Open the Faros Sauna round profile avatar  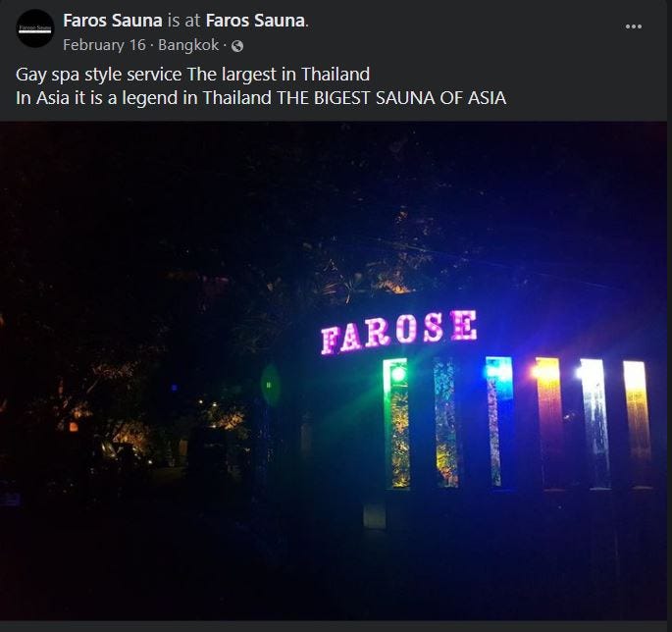[x=35, y=28]
